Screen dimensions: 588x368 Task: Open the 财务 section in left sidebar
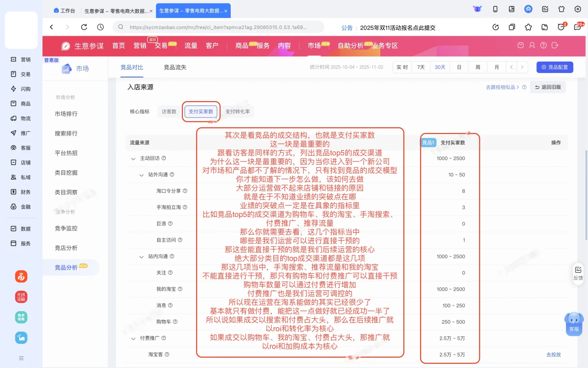click(21, 192)
